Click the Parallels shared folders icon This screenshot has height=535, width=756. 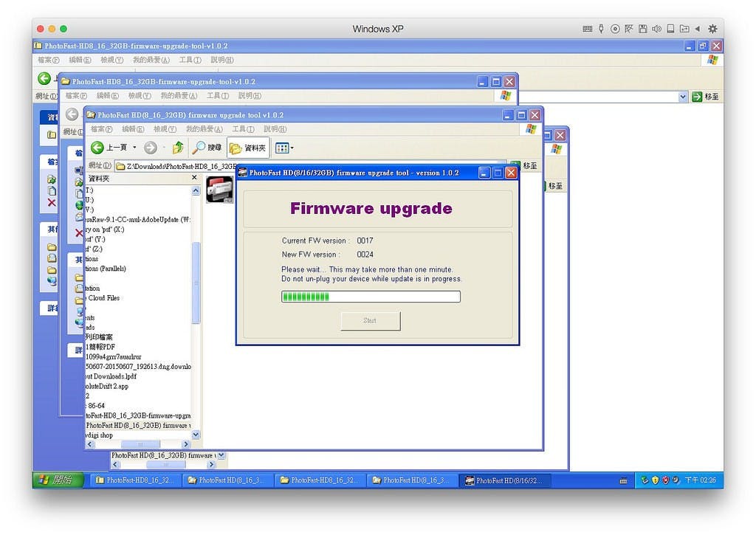pyautogui.click(x=684, y=29)
